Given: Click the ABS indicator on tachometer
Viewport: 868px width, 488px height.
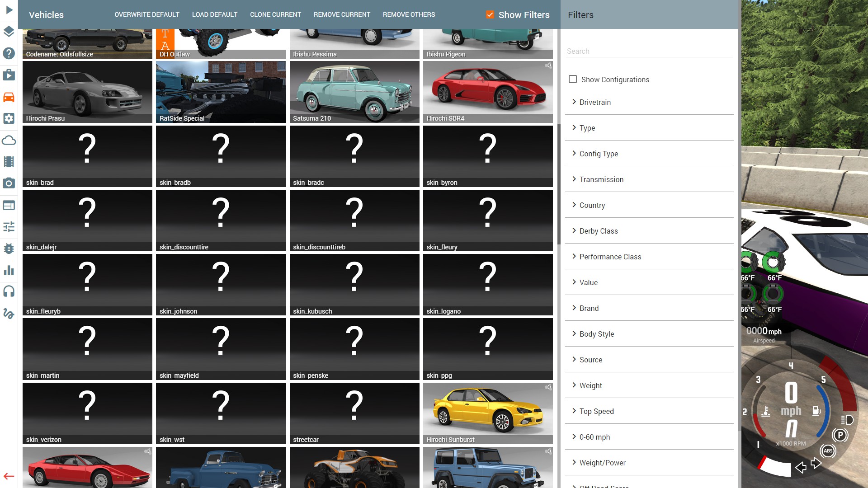Looking at the screenshot, I should coord(828,450).
